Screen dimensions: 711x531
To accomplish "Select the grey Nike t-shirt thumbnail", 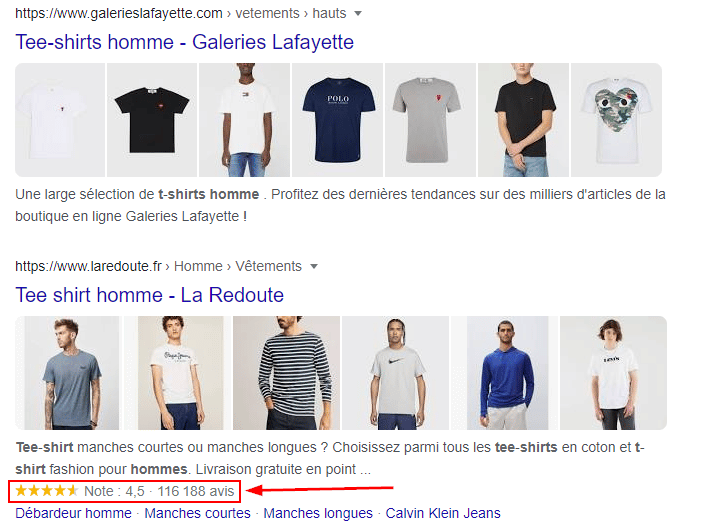I will point(394,373).
